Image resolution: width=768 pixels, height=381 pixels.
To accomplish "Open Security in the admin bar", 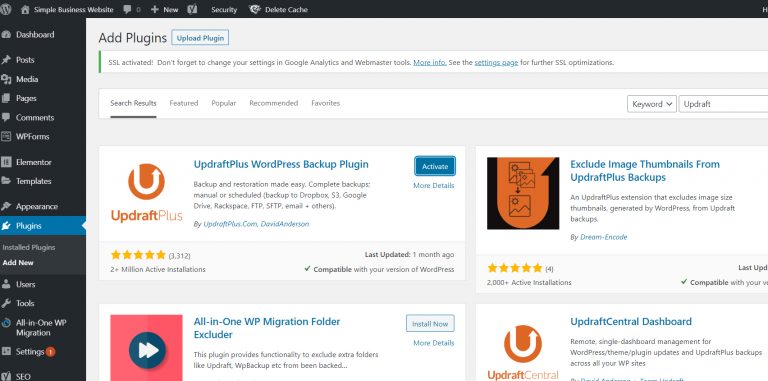I will pyautogui.click(x=224, y=9).
